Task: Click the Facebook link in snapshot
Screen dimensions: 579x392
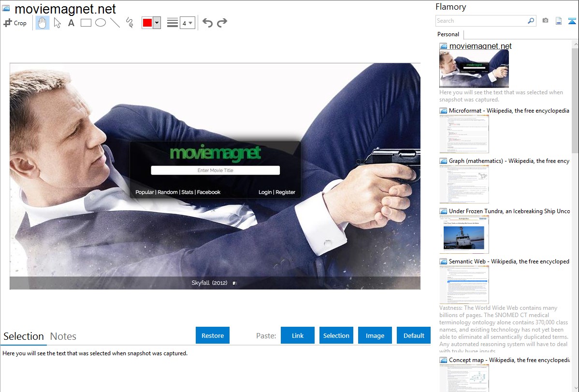Action: pyautogui.click(x=209, y=192)
